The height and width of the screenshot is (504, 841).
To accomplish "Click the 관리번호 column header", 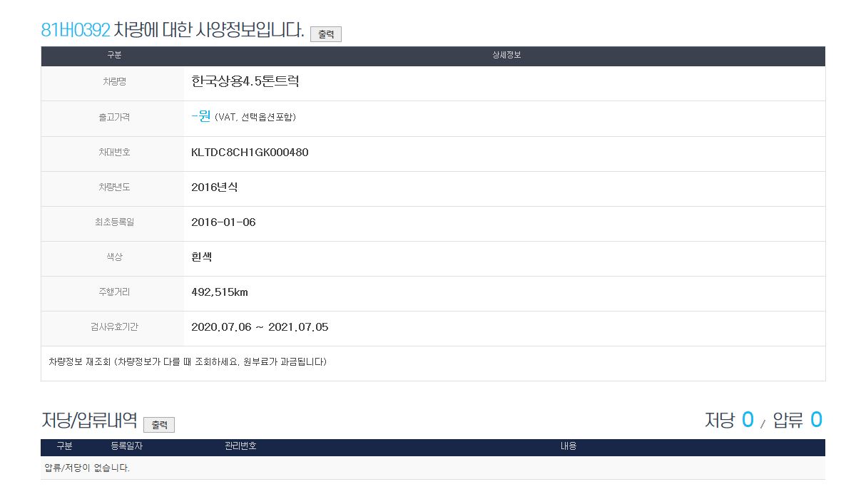I will (240, 446).
